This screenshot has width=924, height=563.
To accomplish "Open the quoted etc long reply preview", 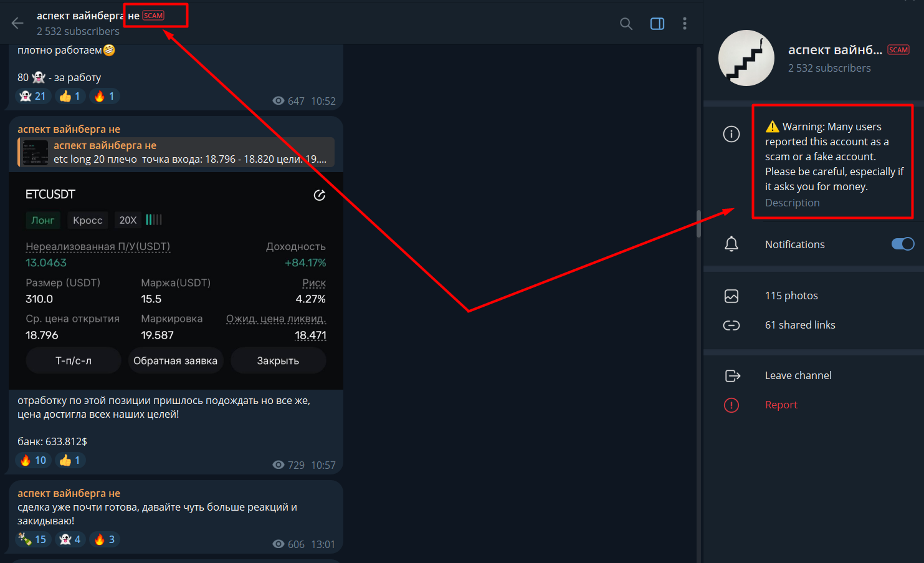I will 176,152.
